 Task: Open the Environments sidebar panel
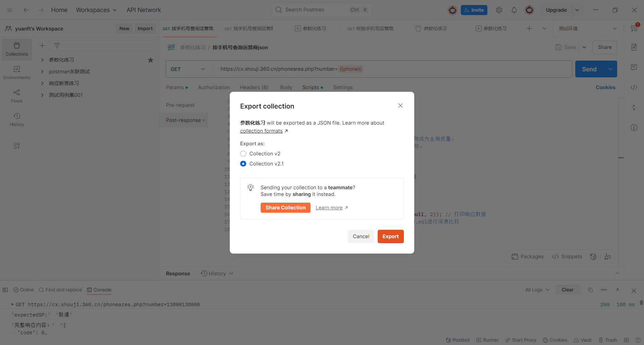pyautogui.click(x=17, y=73)
